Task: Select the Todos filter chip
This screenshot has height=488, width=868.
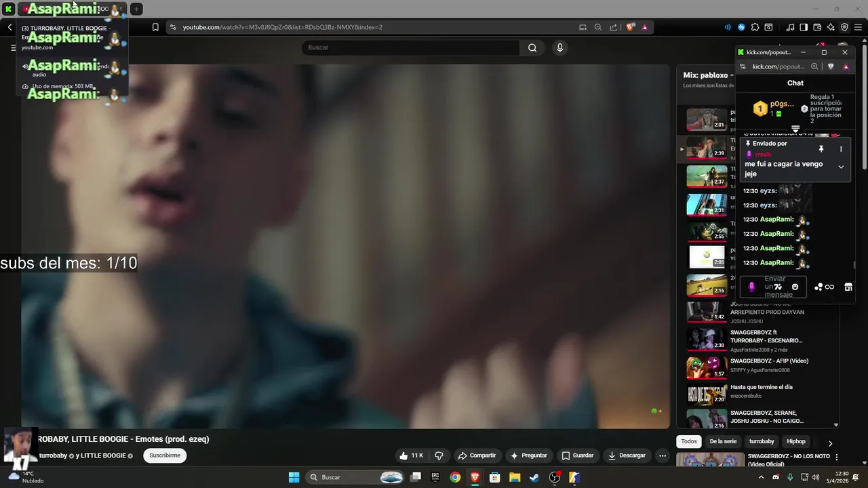Action: point(689,441)
